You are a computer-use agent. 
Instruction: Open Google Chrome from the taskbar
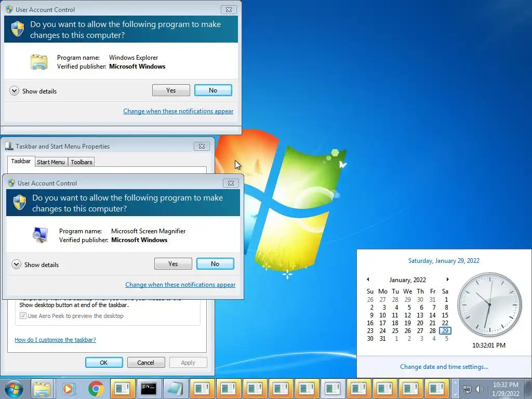pyautogui.click(x=96, y=389)
